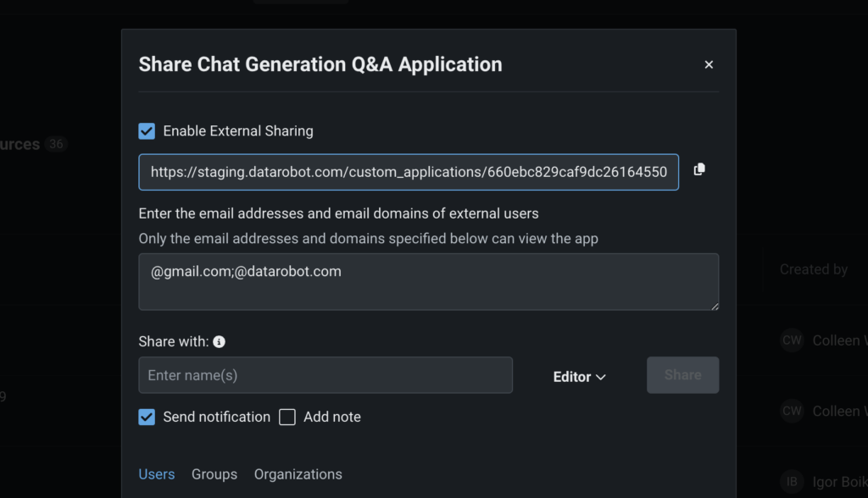This screenshot has height=498, width=868.
Task: Select the Users tab
Action: (x=157, y=473)
